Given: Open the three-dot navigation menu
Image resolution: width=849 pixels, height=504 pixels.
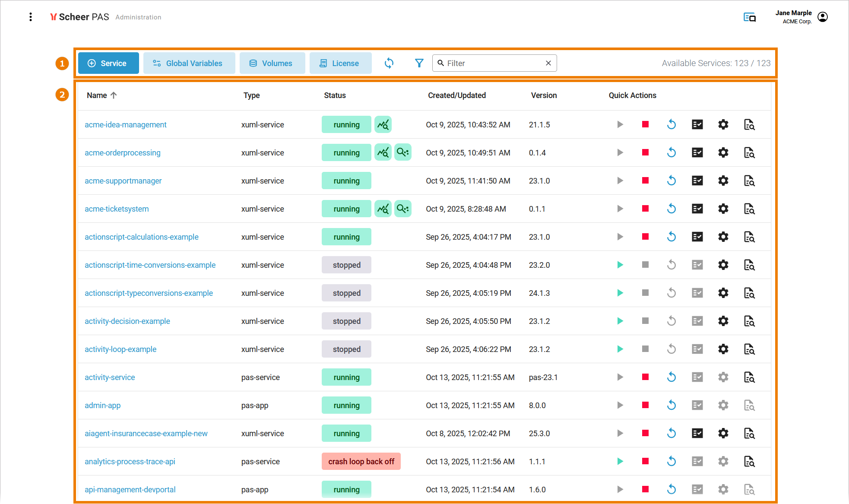Looking at the screenshot, I should coord(30,17).
